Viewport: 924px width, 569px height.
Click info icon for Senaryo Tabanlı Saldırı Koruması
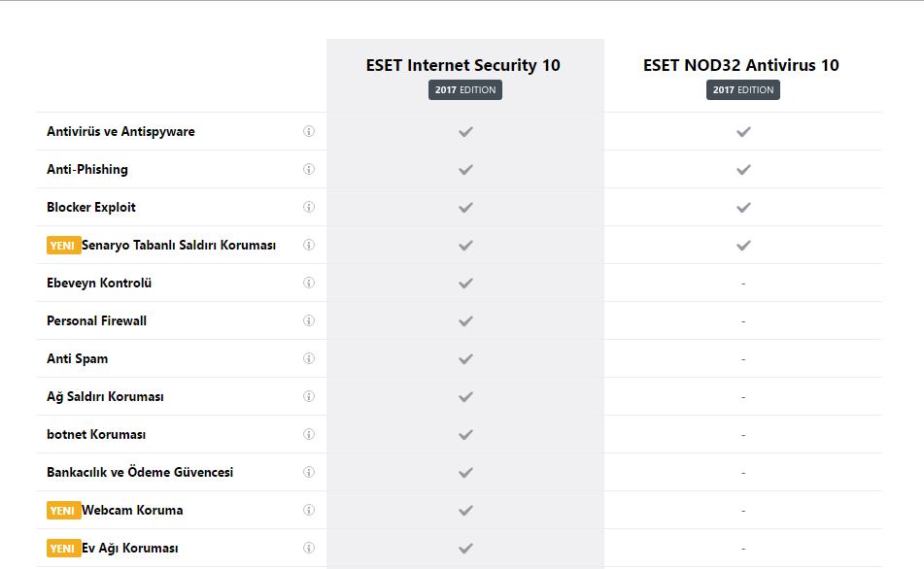pyautogui.click(x=309, y=245)
